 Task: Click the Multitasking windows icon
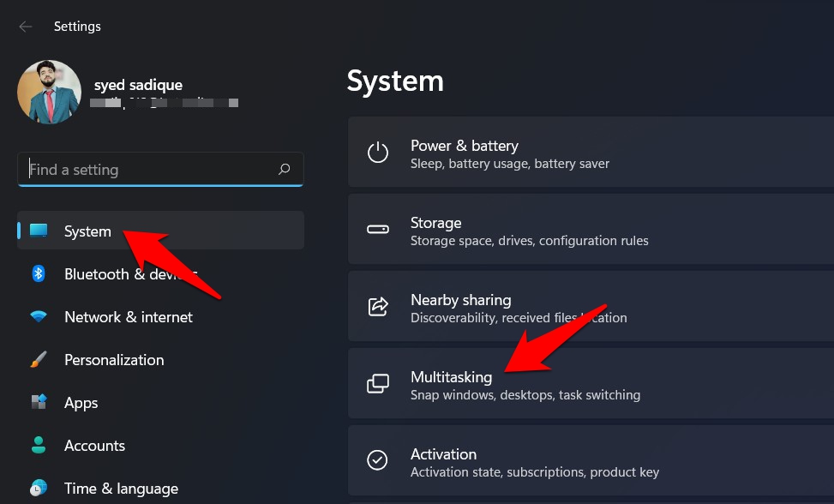(x=377, y=383)
